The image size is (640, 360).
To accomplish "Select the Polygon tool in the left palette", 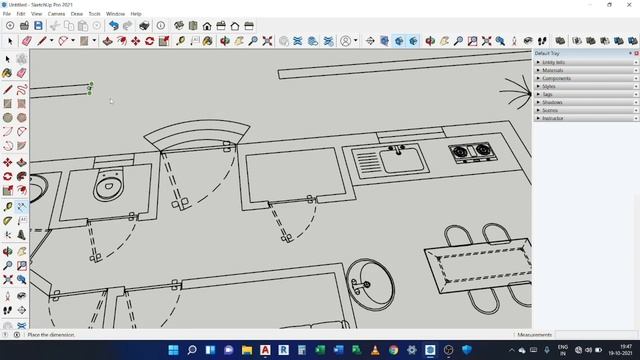I will tap(22, 118).
